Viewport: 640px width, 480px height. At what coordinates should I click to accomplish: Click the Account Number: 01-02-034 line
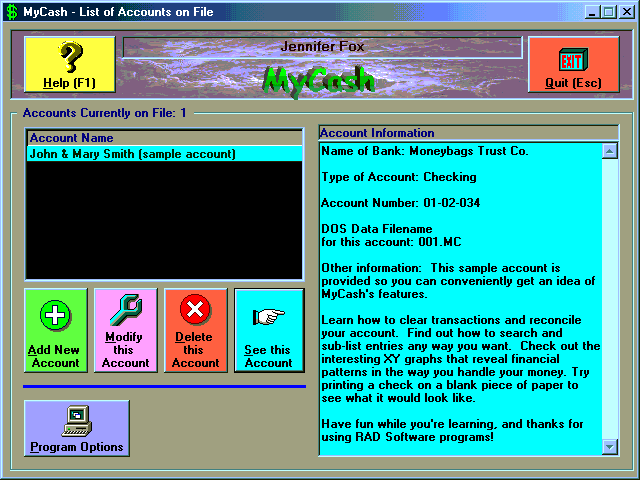(x=400, y=203)
